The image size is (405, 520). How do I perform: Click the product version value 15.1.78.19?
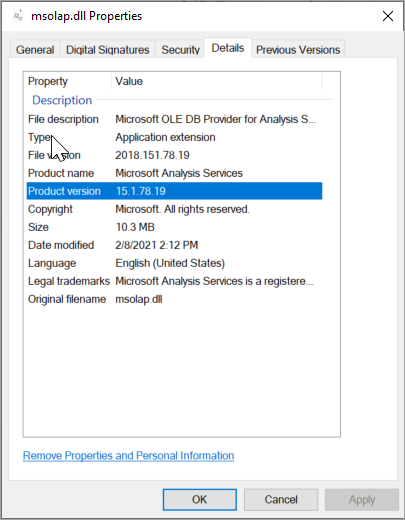[141, 191]
